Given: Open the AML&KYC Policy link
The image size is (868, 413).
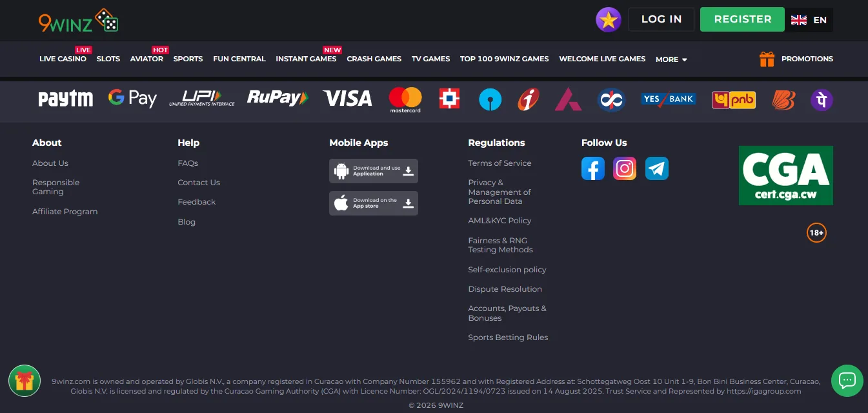Looking at the screenshot, I should coord(500,221).
